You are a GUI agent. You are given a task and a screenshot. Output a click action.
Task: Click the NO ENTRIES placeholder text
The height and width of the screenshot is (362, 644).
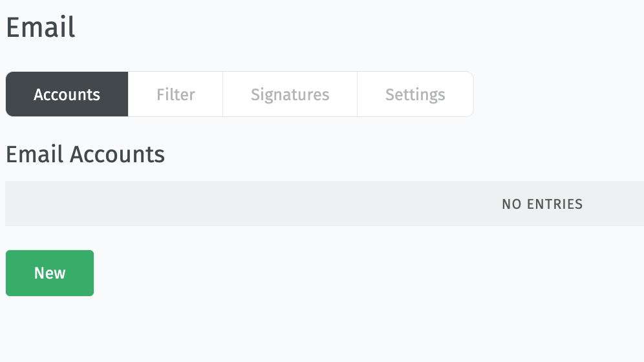click(542, 204)
